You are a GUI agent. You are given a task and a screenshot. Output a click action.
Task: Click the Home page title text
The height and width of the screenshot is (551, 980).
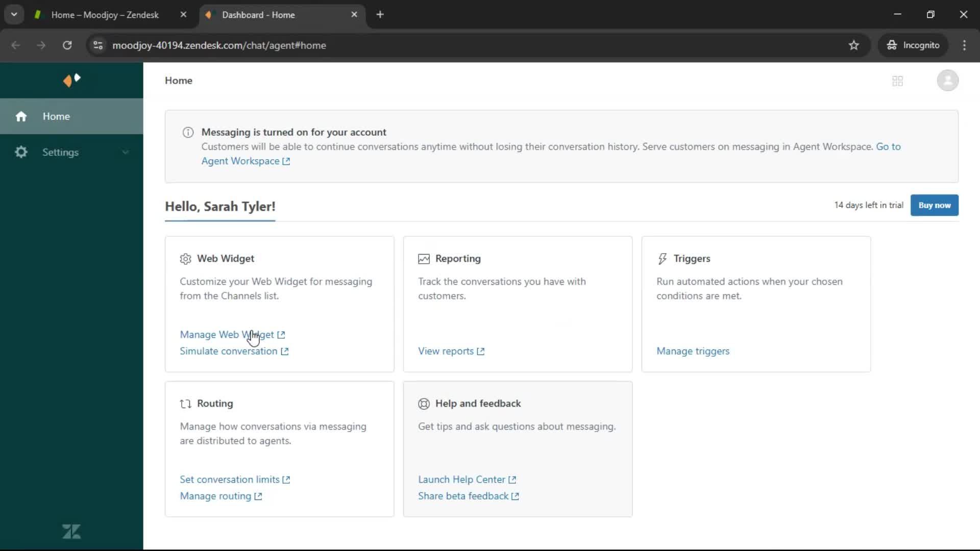[x=179, y=81]
